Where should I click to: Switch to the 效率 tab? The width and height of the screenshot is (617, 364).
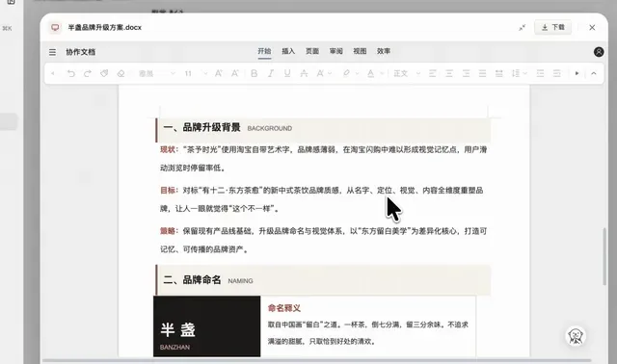(x=384, y=51)
